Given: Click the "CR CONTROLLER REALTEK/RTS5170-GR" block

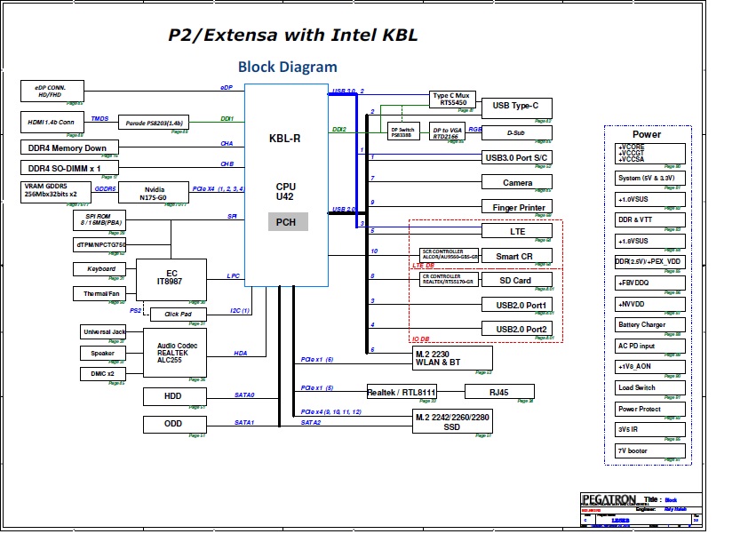Looking at the screenshot, I should click(x=449, y=279).
